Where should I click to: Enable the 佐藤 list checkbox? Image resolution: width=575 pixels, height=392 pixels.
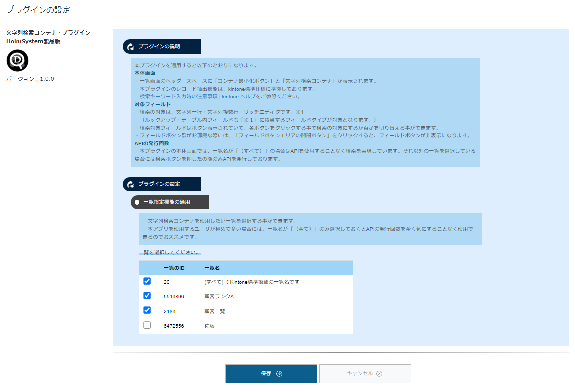coord(147,325)
